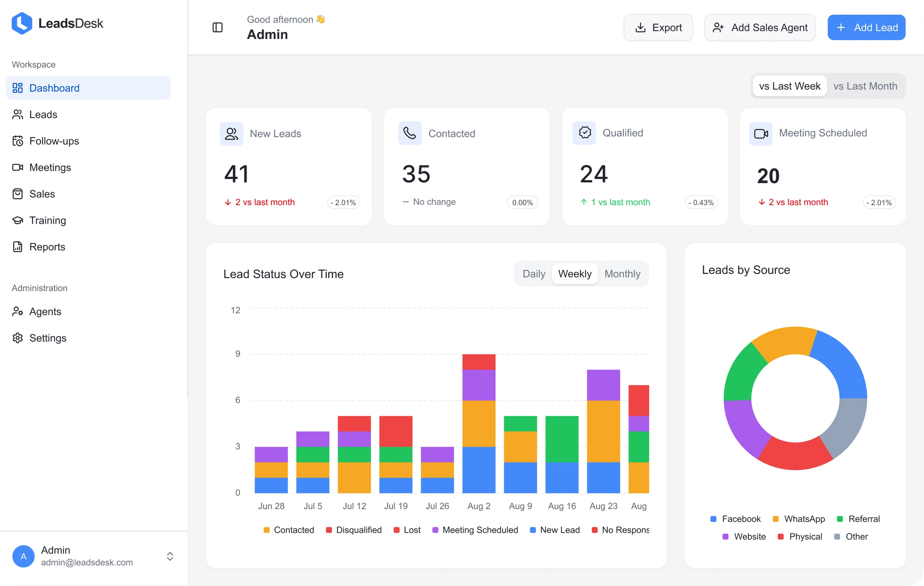Click the Qualified card badge-check icon

point(584,133)
